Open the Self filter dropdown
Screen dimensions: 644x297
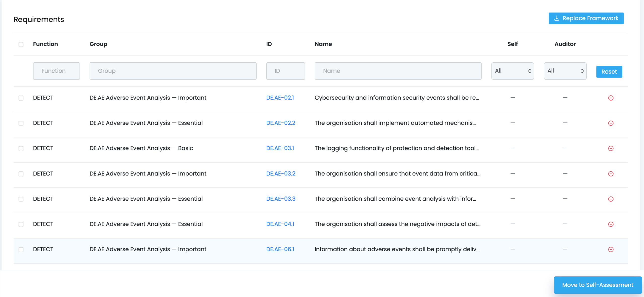512,71
